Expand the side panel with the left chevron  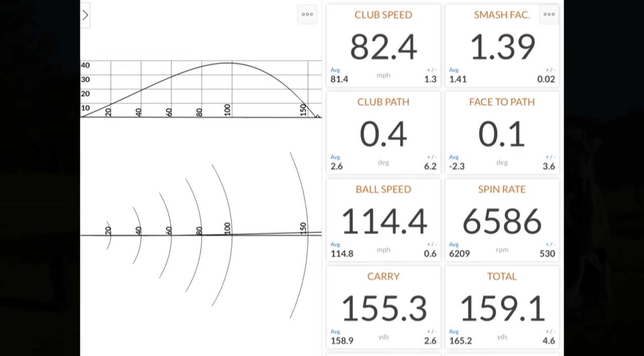click(85, 15)
